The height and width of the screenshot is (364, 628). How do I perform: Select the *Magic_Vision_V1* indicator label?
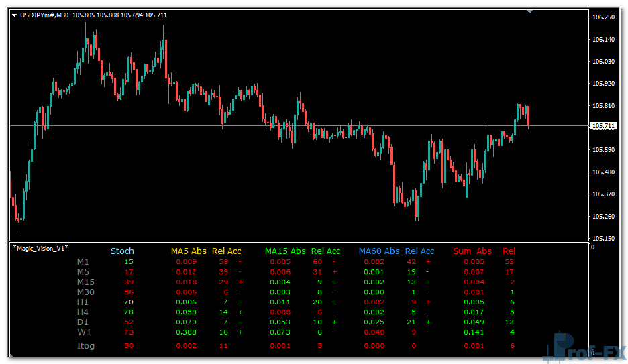tap(40, 248)
